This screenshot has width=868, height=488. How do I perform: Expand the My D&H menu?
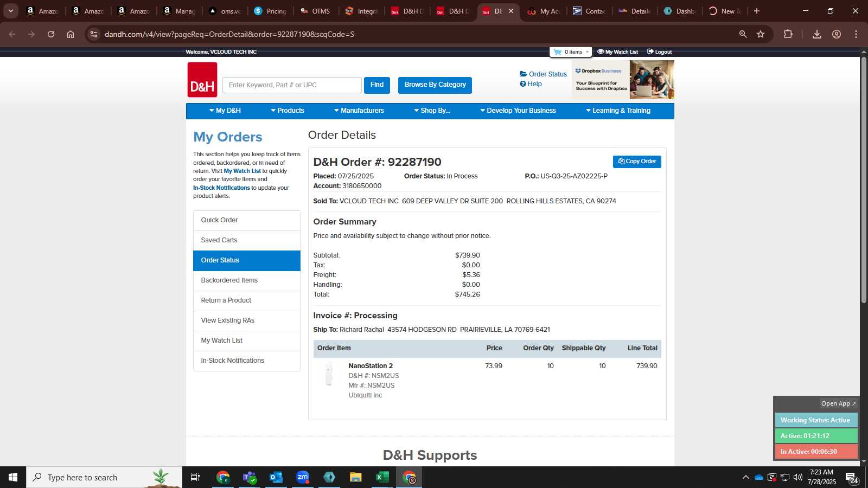point(225,111)
